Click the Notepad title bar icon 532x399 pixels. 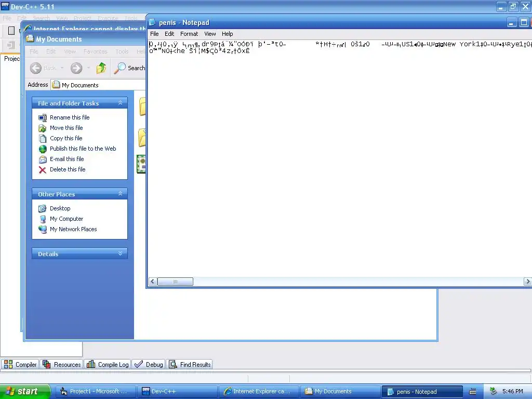(x=152, y=22)
